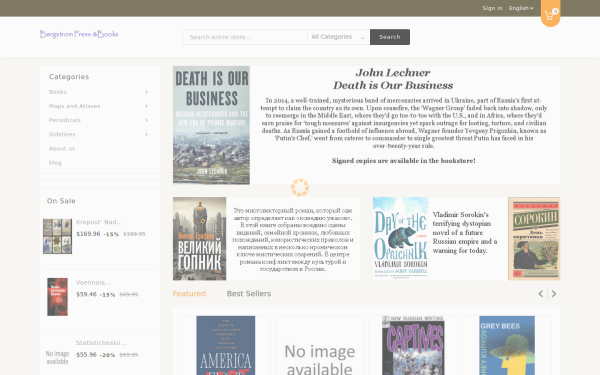This screenshot has width=600, height=375.
Task: Click the Сорокин Russian edition cover
Action: 534,239
